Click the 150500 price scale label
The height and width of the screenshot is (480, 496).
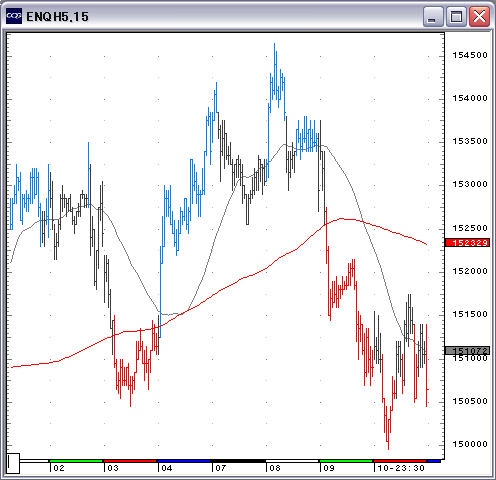point(470,401)
